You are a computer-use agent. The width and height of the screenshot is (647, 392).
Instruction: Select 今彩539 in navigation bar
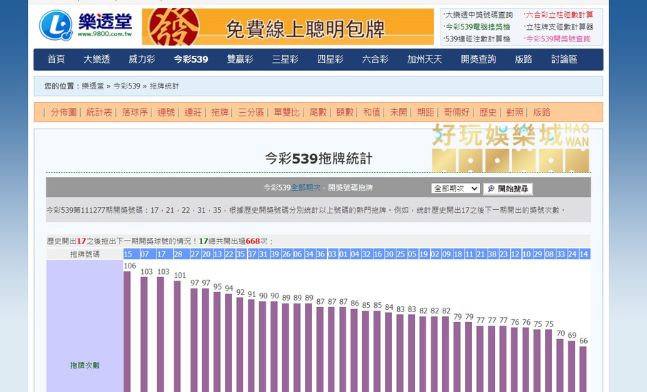click(x=191, y=59)
